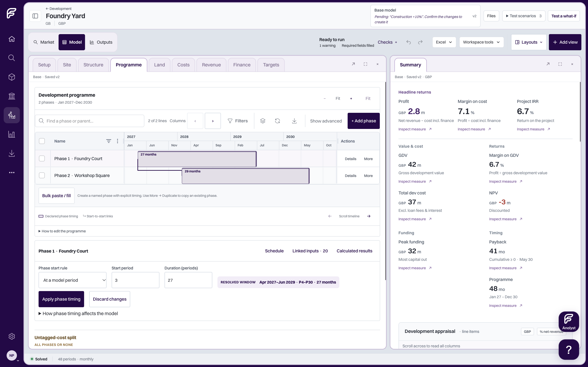Switch to the Costs tab
This screenshot has height=367, width=588.
(183, 65)
